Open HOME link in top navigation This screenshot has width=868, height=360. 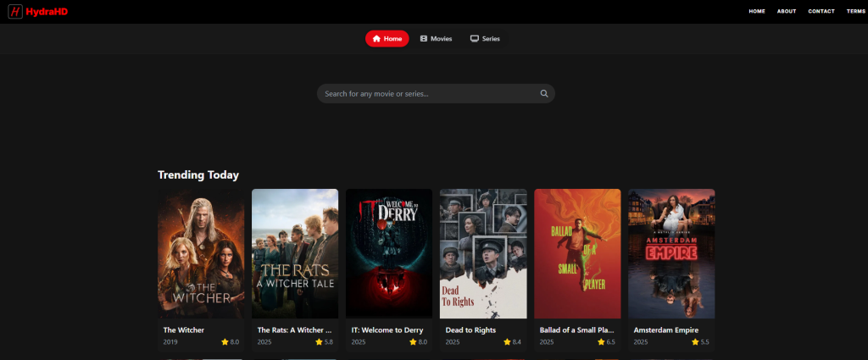click(x=757, y=11)
